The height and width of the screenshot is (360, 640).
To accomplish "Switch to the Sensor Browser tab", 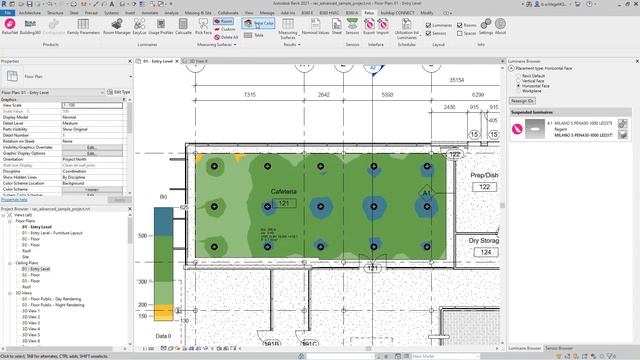I will pos(559,348).
